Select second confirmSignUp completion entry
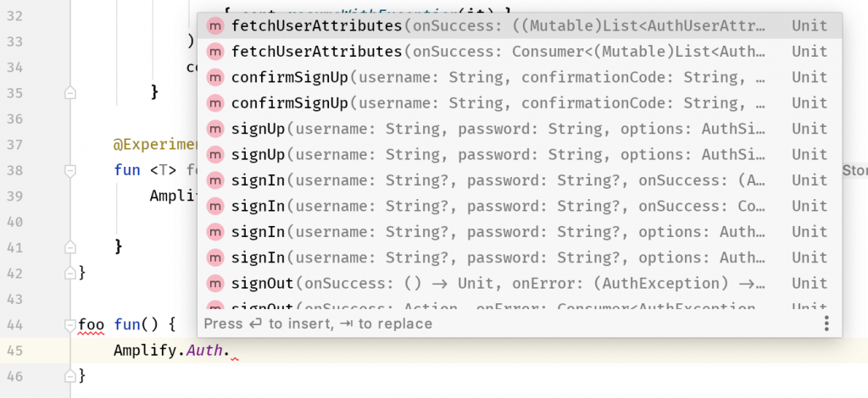This screenshot has width=868, height=398. tap(520, 102)
